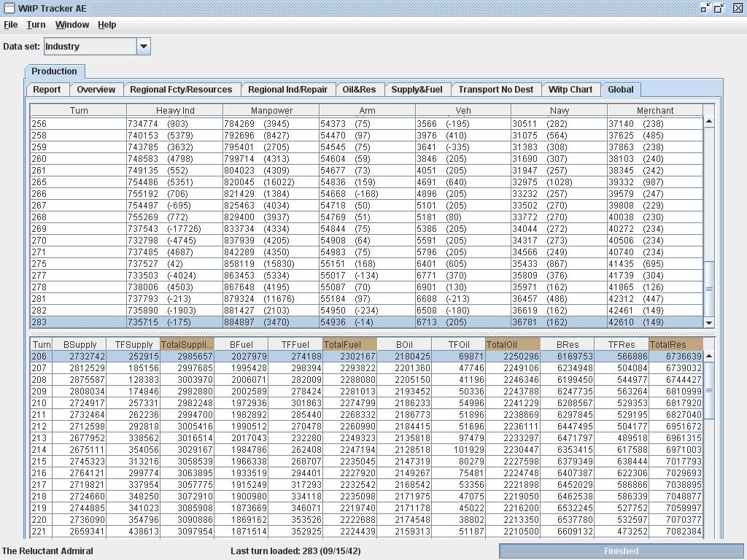Open the File menu
The image size is (747, 560).
(x=10, y=25)
